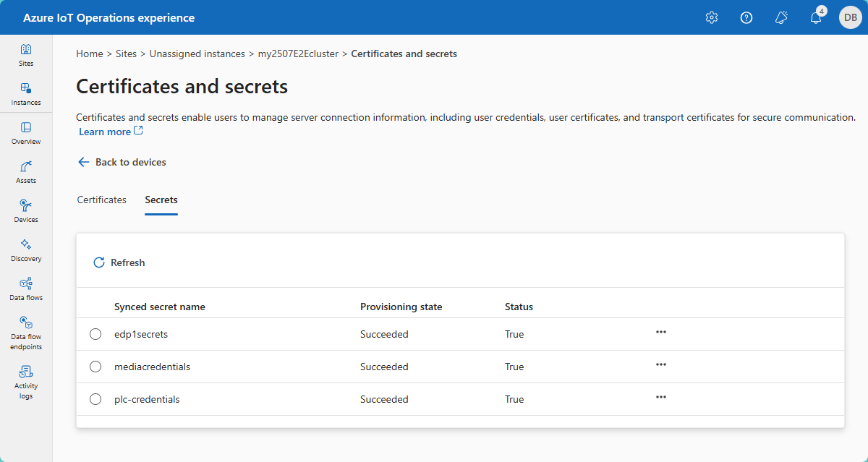Go to Instances in the sidebar
This screenshot has height=462, width=868.
coord(26,94)
